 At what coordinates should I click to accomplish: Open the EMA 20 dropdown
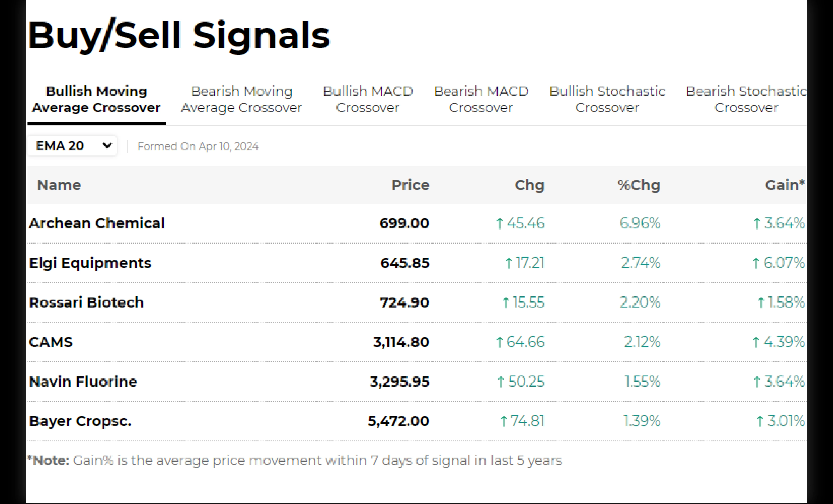pos(72,146)
